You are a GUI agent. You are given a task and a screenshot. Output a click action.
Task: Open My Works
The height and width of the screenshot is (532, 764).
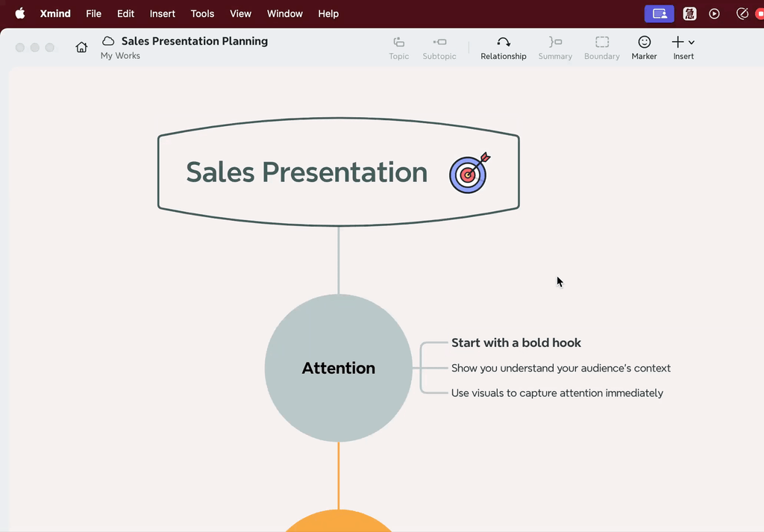click(120, 55)
